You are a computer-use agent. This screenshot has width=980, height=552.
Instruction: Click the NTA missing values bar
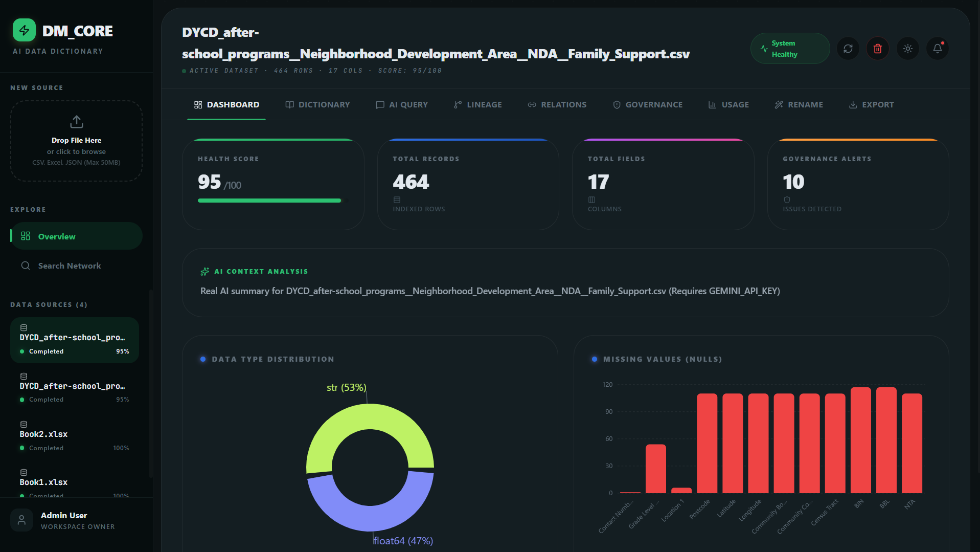tap(912, 443)
